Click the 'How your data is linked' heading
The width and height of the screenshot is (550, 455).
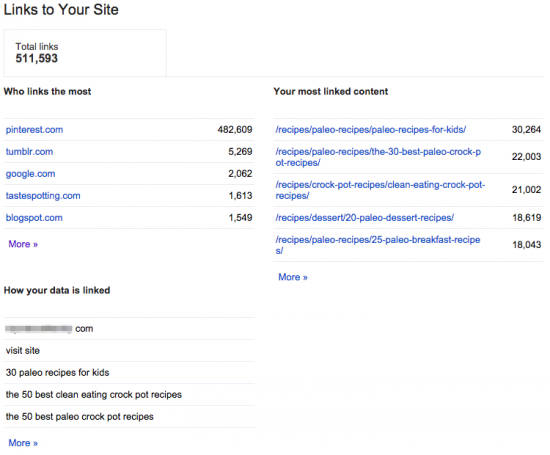[57, 290]
